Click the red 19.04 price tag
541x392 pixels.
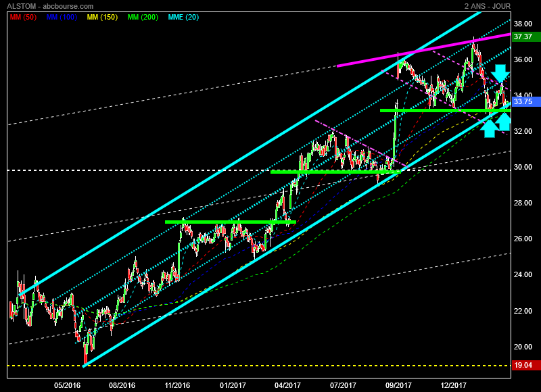pos(526,365)
